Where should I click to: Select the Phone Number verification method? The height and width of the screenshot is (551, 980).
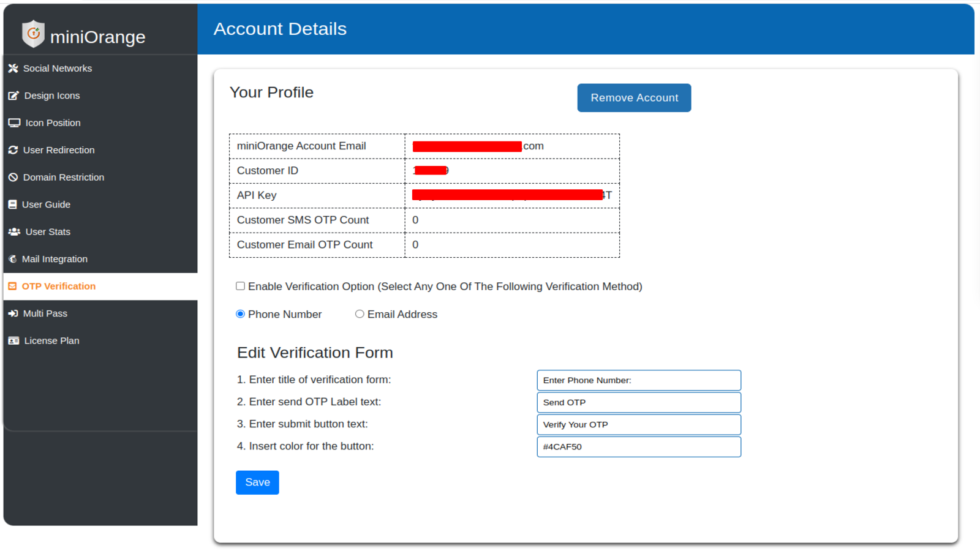tap(240, 313)
